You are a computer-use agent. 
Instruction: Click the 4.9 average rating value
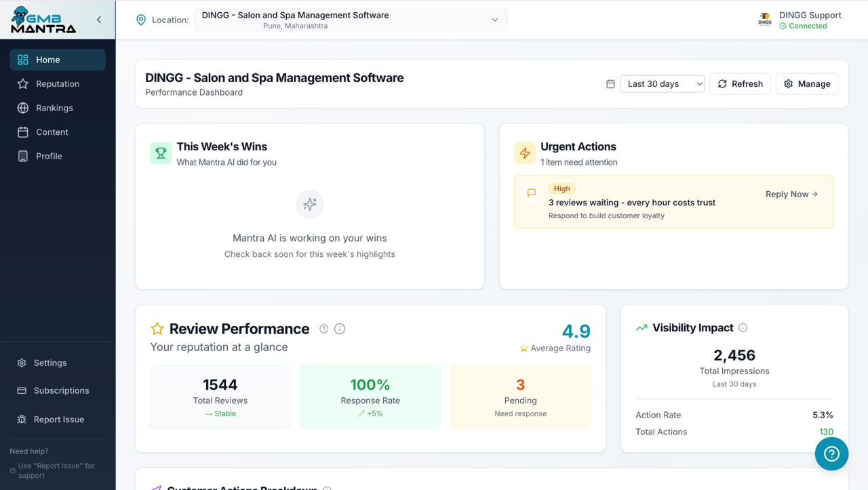tap(576, 331)
